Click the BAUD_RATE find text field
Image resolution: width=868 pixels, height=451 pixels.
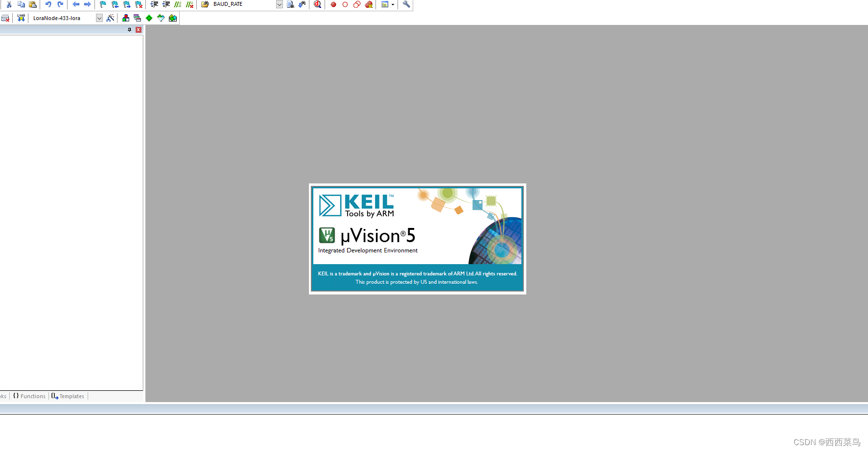pos(243,4)
